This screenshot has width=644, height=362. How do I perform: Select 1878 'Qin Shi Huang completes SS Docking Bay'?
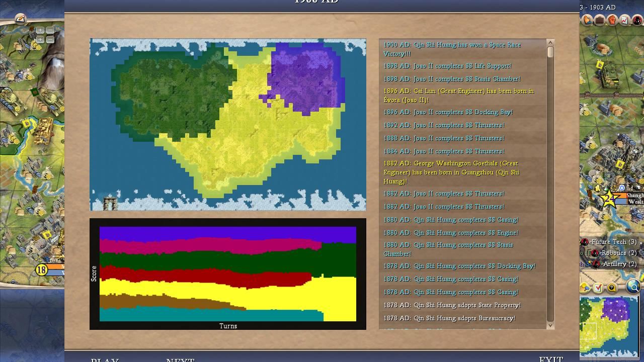point(462,266)
